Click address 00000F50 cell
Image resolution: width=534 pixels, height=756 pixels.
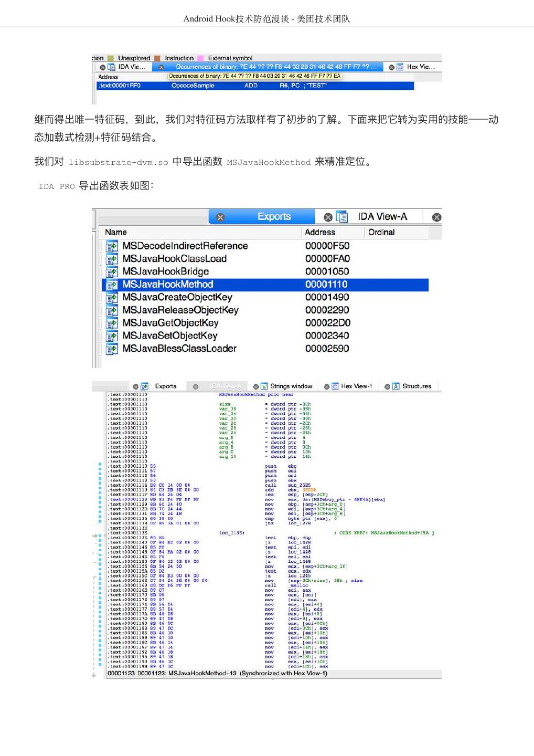(x=327, y=246)
